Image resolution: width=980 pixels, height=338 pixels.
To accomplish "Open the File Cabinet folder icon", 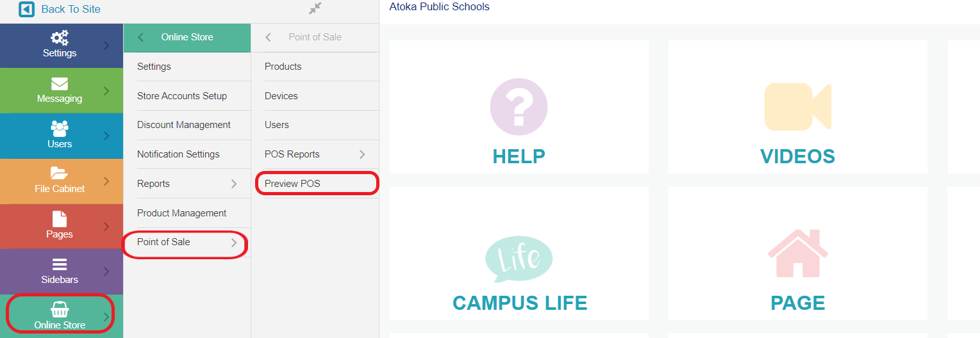I will coord(59,173).
